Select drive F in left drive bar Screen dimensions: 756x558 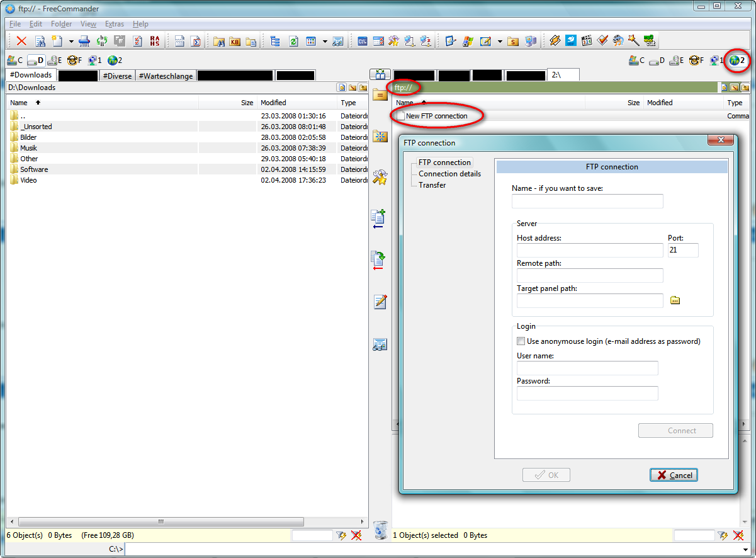click(x=75, y=60)
